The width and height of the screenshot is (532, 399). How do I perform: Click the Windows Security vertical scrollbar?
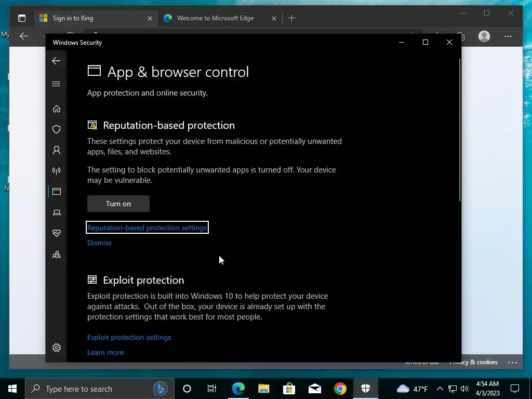coord(460,130)
